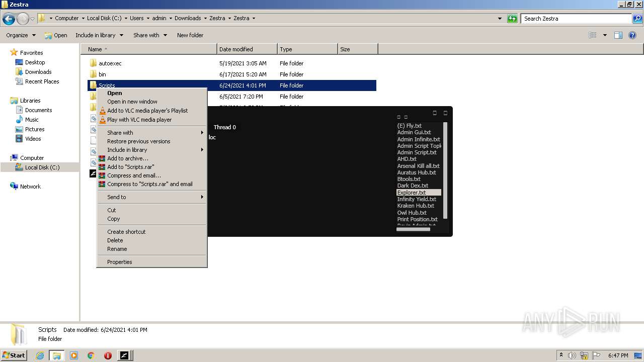
Task: Click Users in the address breadcrumb
Action: coord(137,18)
